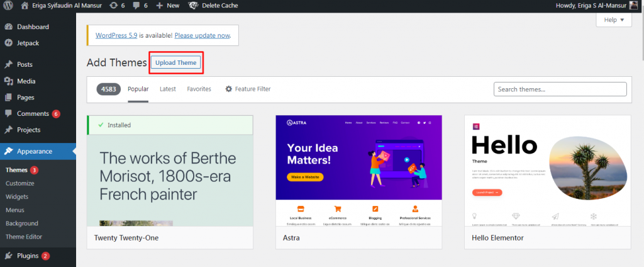Click the Upload Theme button
The image size is (644, 267).
[x=176, y=62]
